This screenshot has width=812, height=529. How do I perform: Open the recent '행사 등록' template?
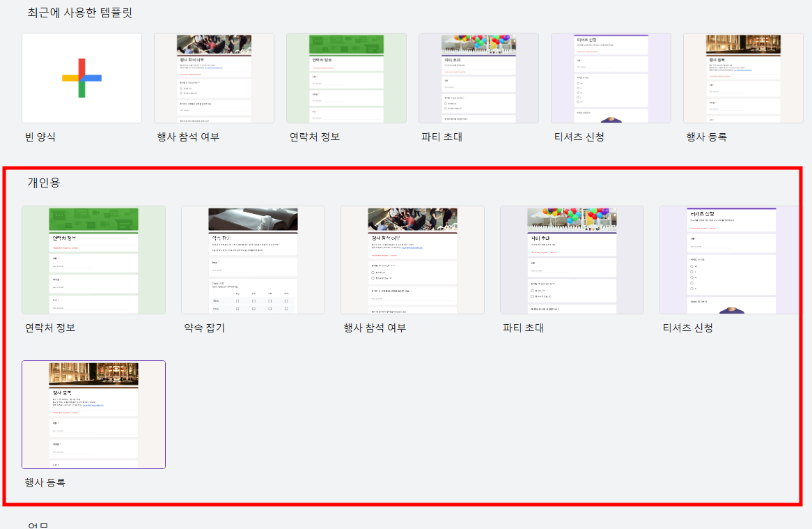(742, 77)
